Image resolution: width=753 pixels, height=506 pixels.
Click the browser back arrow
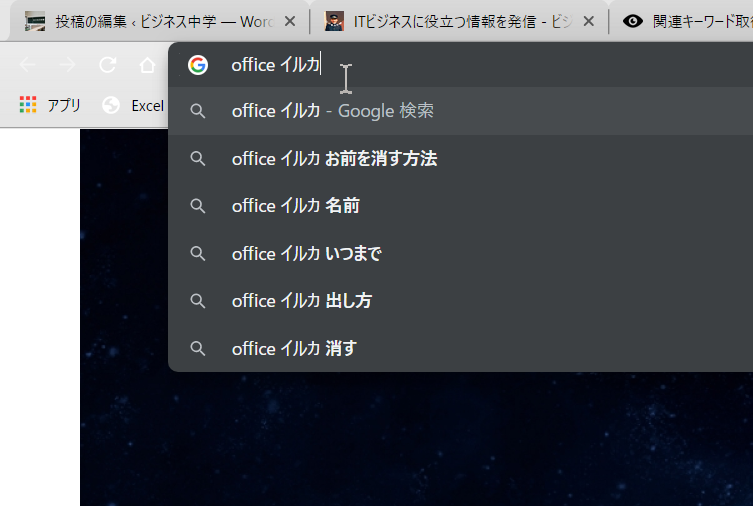(27, 65)
